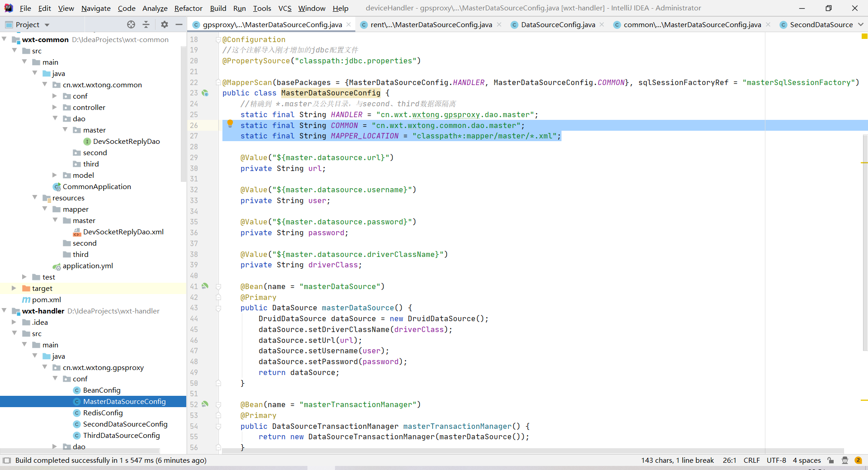
Task: Click the locate/select opened file target icon
Action: pos(131,24)
